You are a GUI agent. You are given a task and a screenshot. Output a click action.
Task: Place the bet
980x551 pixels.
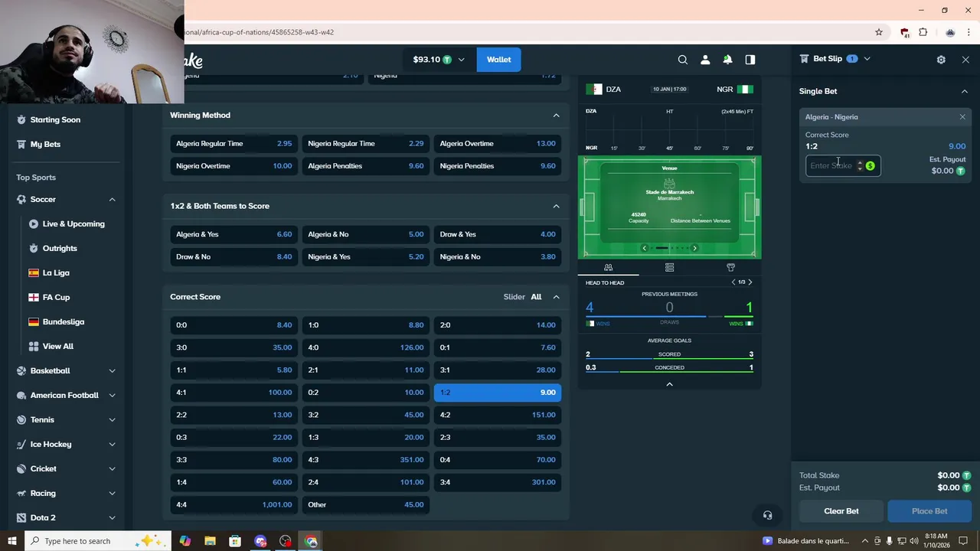pyautogui.click(x=929, y=511)
